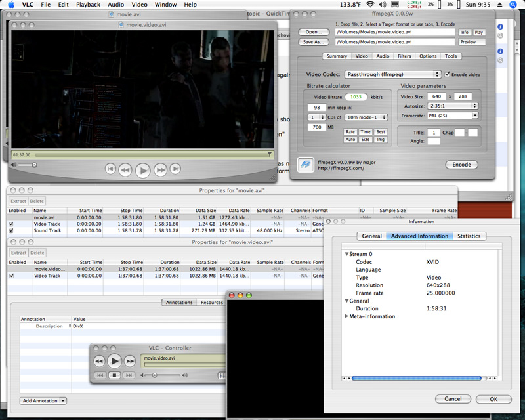Screen dimensions: 525x420
Task: Open Spotlight search icon in menu bar
Action: click(x=513, y=5)
